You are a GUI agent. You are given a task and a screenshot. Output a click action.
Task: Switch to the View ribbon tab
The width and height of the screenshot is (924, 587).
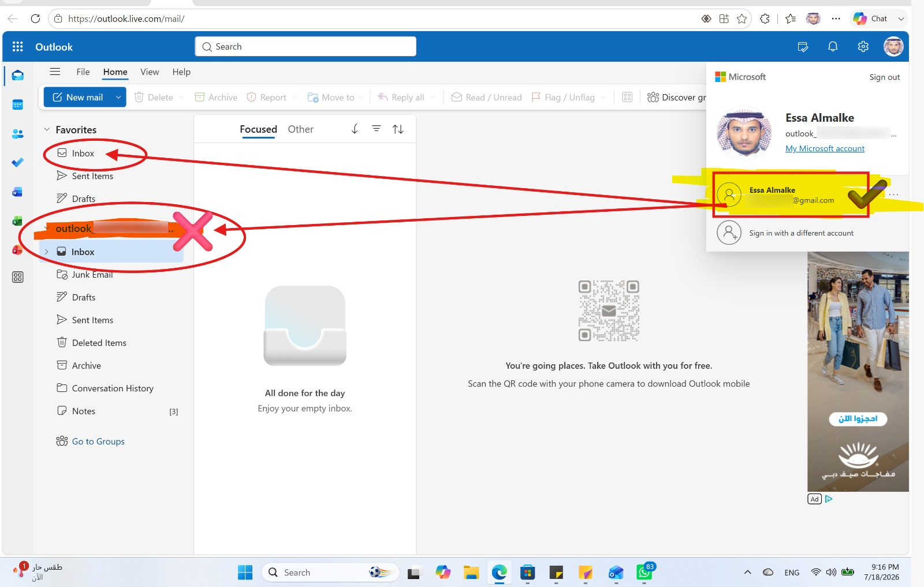tap(150, 72)
